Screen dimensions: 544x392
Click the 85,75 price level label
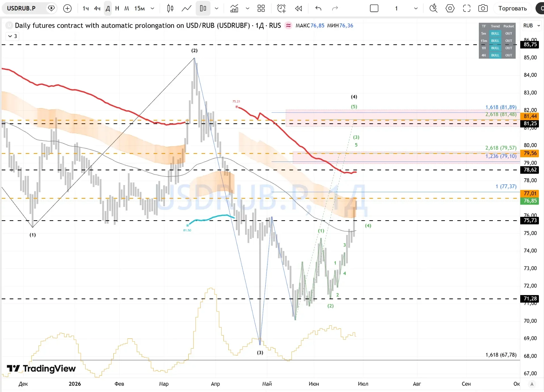[530, 45]
